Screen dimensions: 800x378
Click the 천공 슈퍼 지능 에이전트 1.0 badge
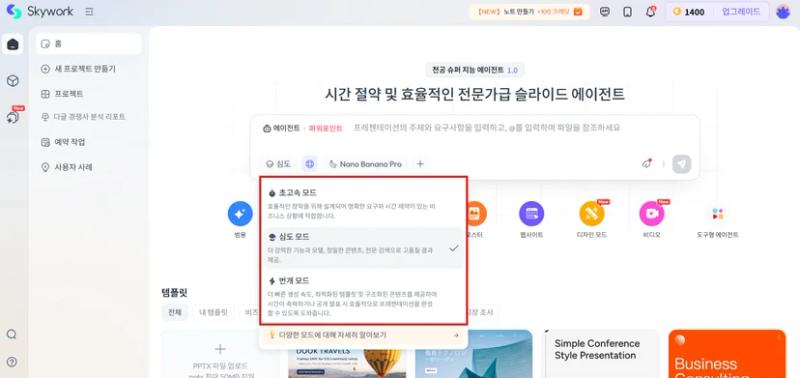tap(474, 70)
